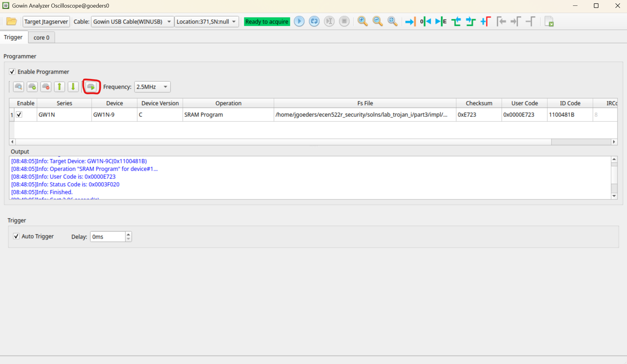Screen dimensions: 627x364
Task: Select the GW1N-9 device cell
Action: 115,115
